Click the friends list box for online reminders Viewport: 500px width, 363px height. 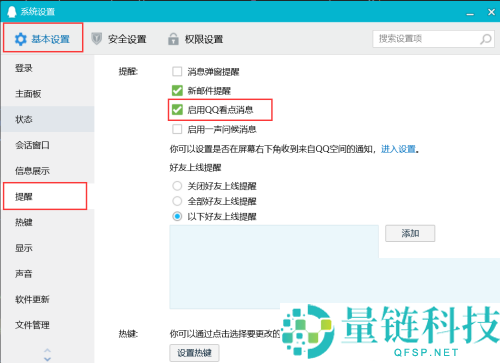click(x=274, y=267)
